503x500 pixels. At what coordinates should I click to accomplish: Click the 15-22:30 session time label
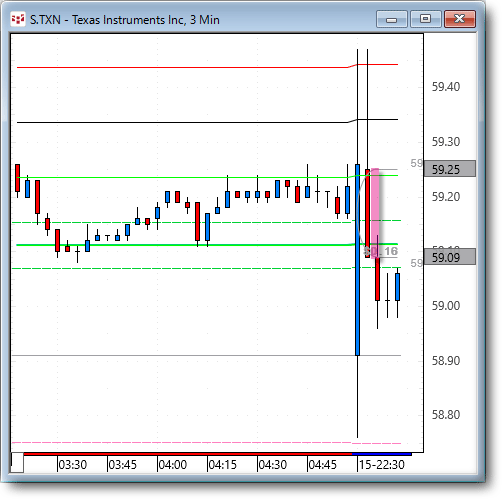[382, 465]
